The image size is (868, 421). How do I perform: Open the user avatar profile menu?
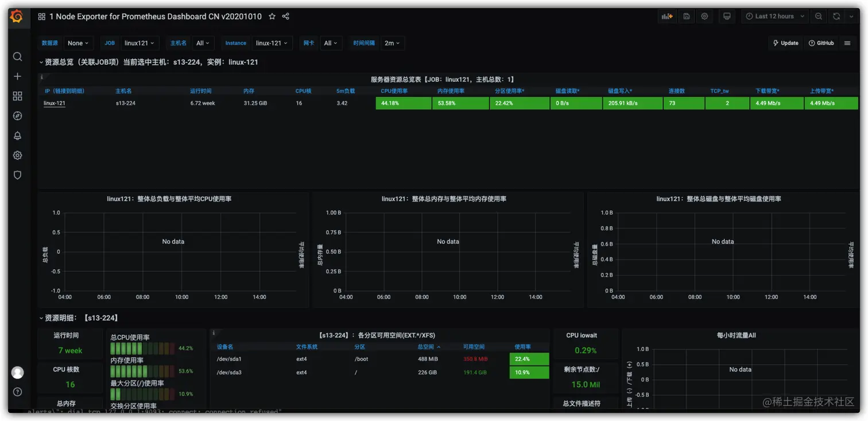tap(17, 372)
